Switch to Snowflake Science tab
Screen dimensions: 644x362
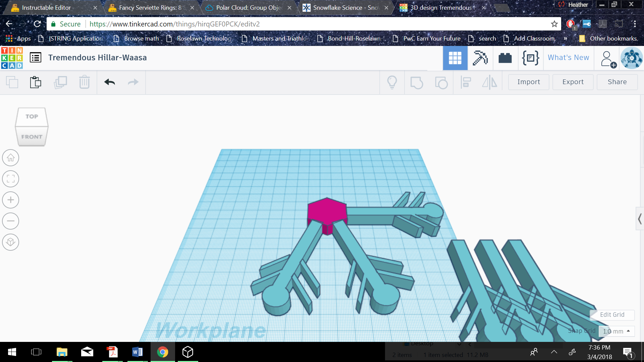(345, 8)
